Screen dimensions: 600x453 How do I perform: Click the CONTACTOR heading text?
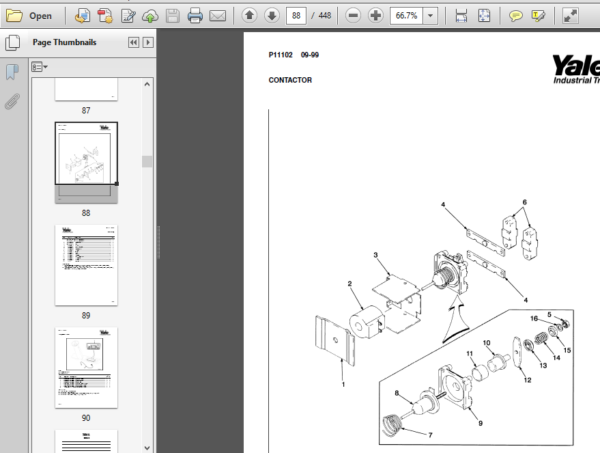tap(290, 80)
